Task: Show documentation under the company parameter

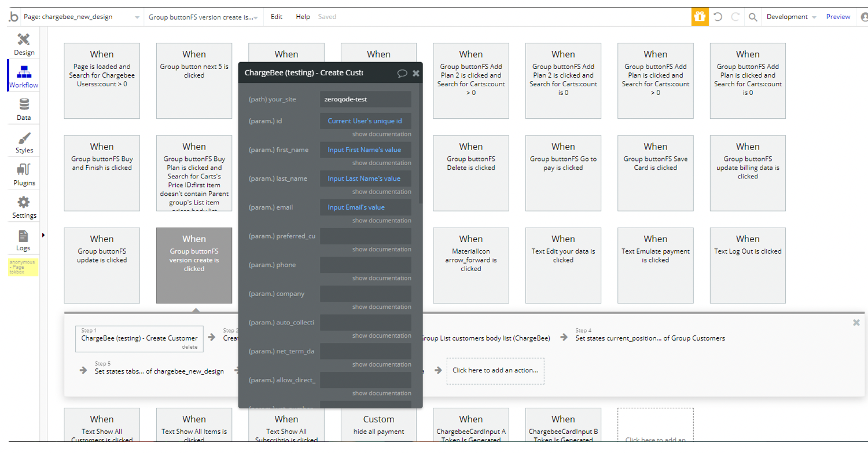Action: tap(382, 307)
